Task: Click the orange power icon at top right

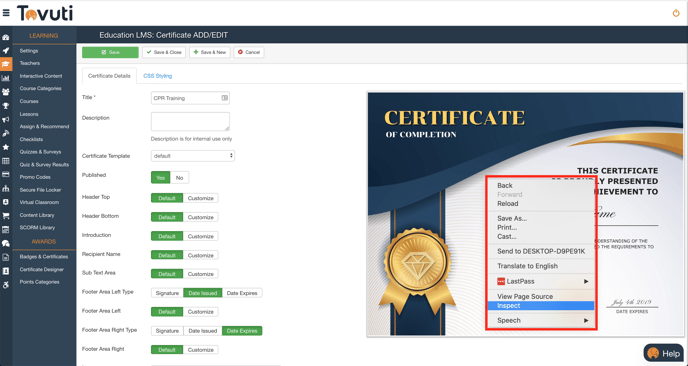Action: (x=676, y=13)
